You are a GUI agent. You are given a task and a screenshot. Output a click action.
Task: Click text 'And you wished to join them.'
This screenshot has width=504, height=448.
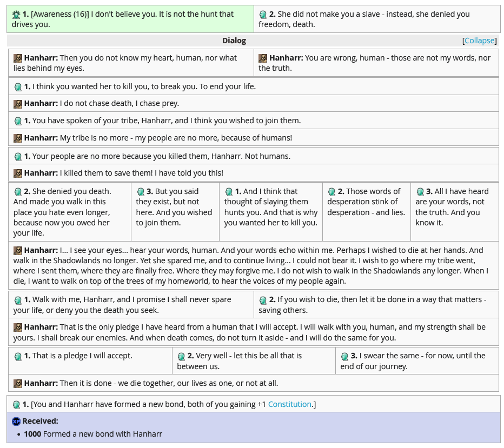pos(174,217)
